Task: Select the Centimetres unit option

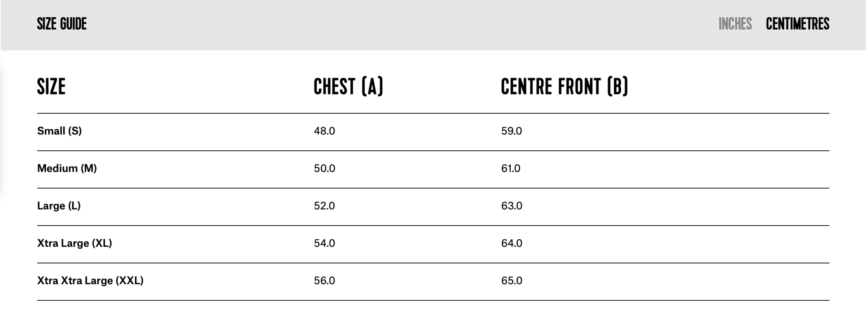Action: pyautogui.click(x=797, y=24)
